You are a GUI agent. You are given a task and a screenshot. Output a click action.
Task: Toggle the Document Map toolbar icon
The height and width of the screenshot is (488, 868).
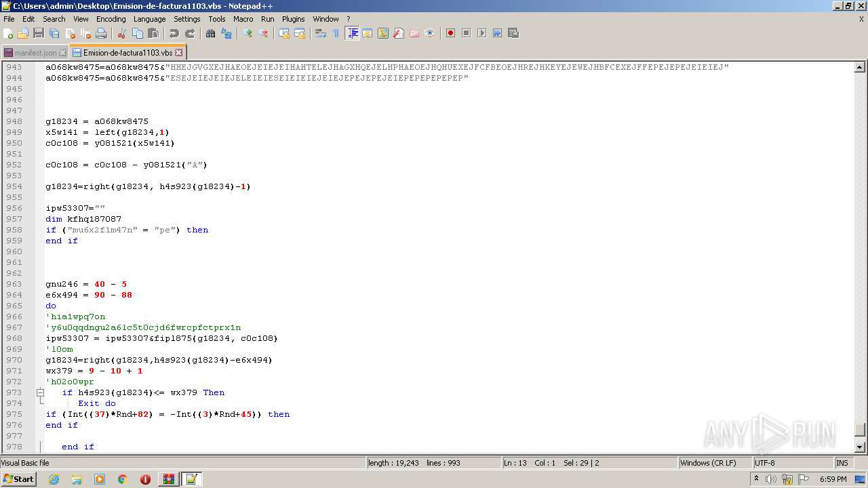[383, 33]
